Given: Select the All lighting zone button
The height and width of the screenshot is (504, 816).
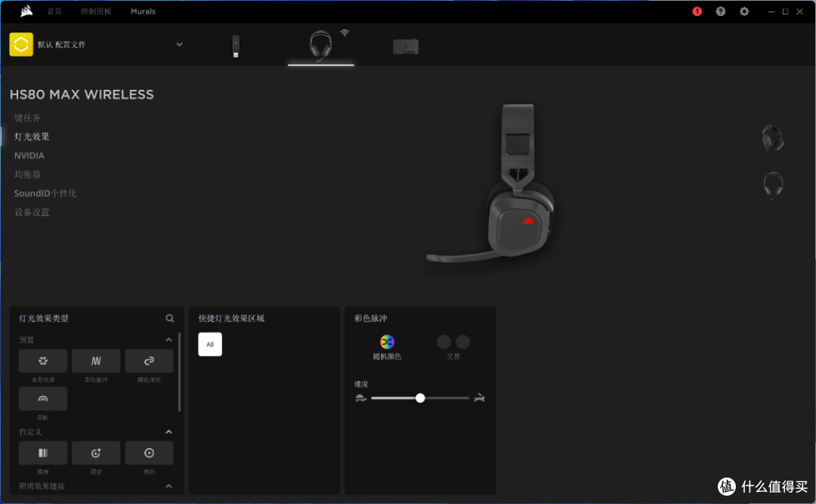Looking at the screenshot, I should coord(210,344).
